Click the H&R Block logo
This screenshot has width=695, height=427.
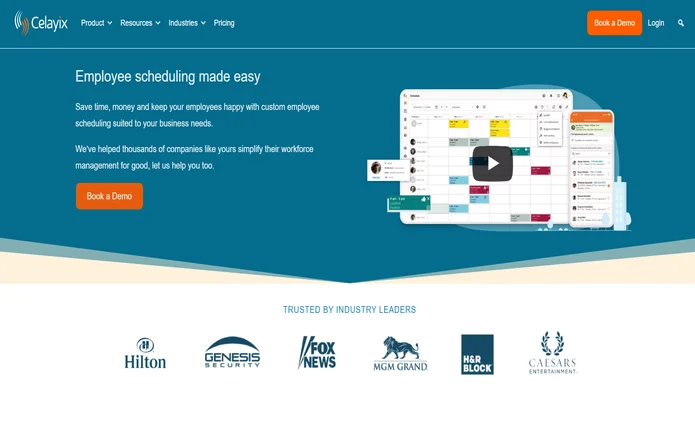(477, 354)
